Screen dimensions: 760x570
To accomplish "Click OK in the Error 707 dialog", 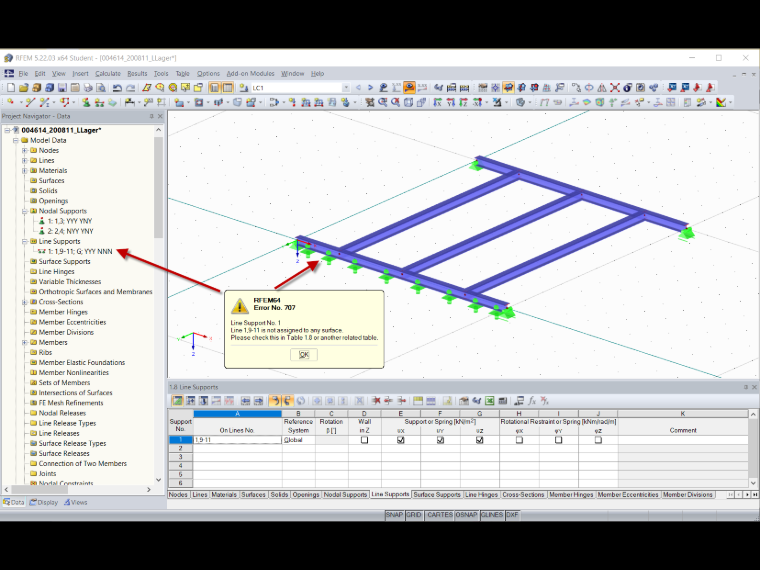I will (x=304, y=354).
